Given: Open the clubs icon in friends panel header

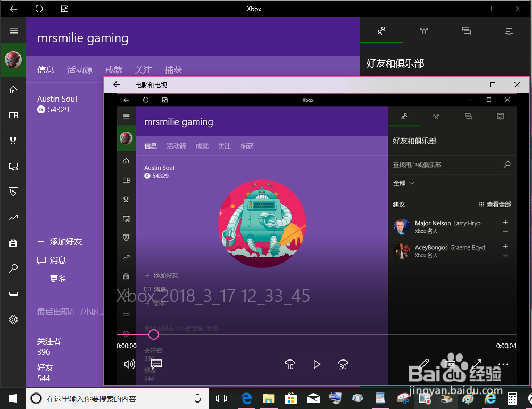Looking at the screenshot, I should click(x=423, y=30).
